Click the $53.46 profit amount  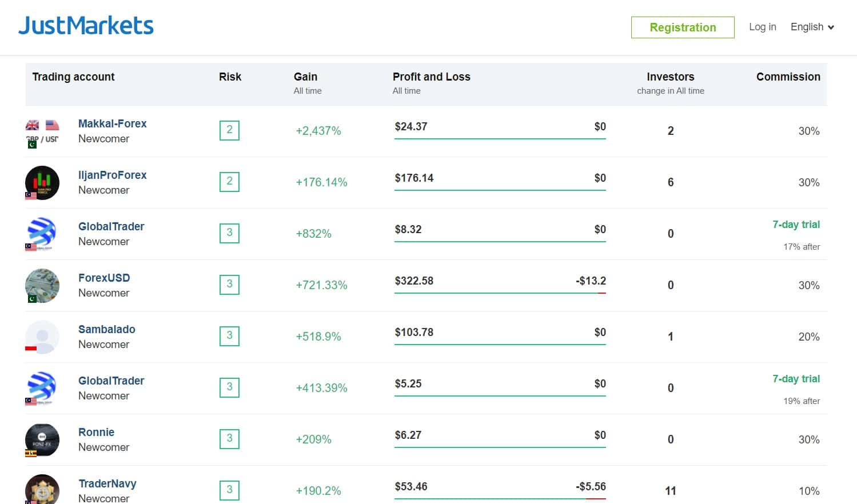coord(410,486)
